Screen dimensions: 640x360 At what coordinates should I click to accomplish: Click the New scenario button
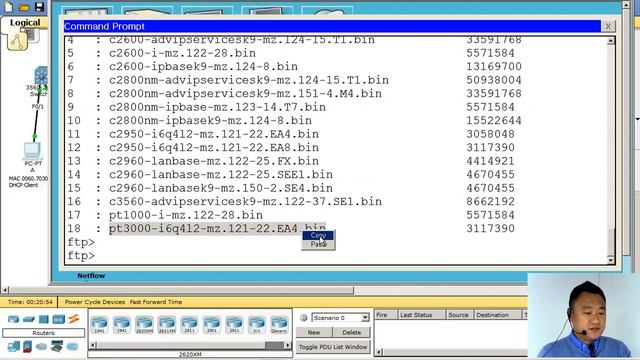[313, 332]
